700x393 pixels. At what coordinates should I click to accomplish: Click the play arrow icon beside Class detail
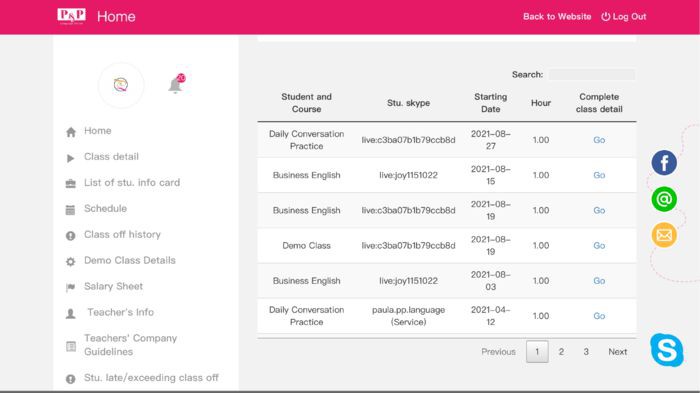click(71, 158)
